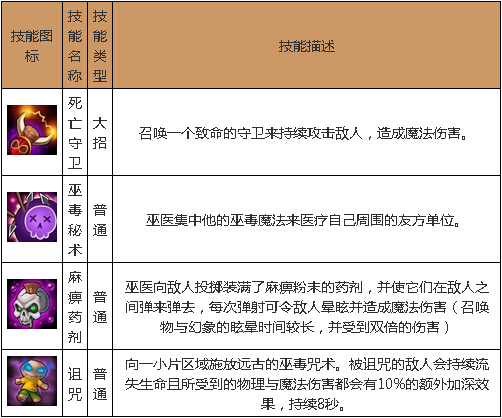Select the 技能名称 column header
Image resolution: width=502 pixels, height=418 pixels.
tap(75, 46)
